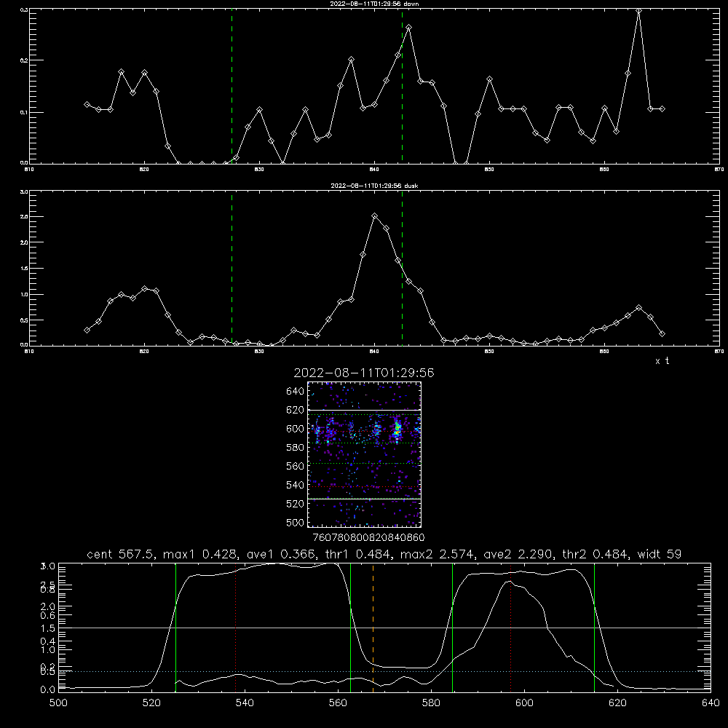Click the '600' x-axis label of bottom plot

pyautogui.click(x=524, y=703)
